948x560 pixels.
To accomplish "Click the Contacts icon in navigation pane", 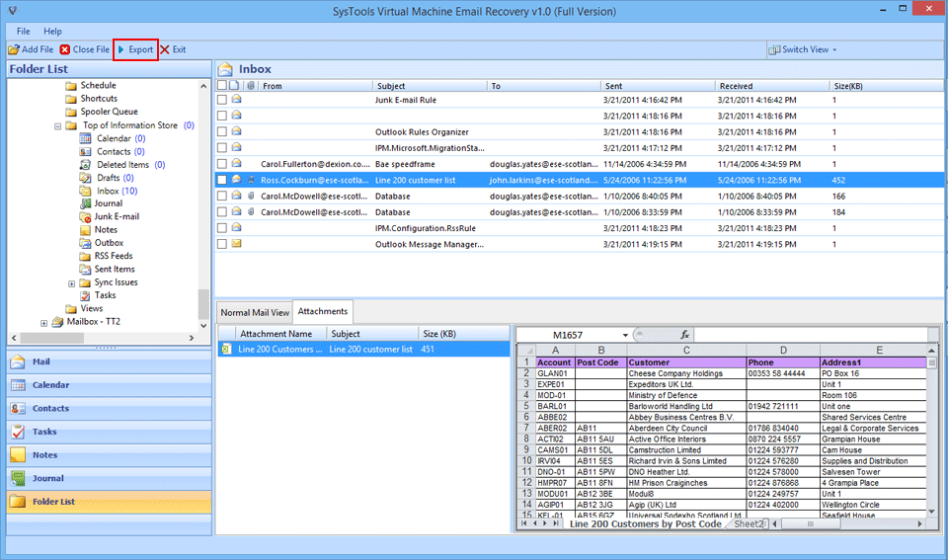I will pos(18,408).
